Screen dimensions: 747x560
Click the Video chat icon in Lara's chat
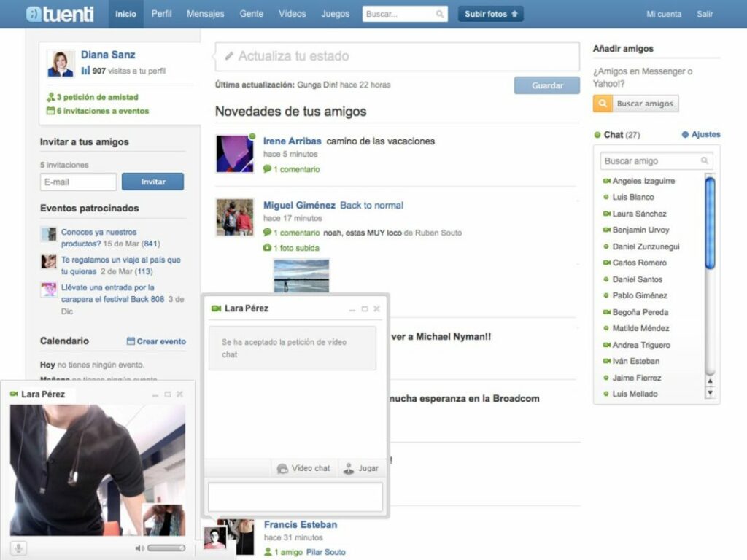pos(282,469)
